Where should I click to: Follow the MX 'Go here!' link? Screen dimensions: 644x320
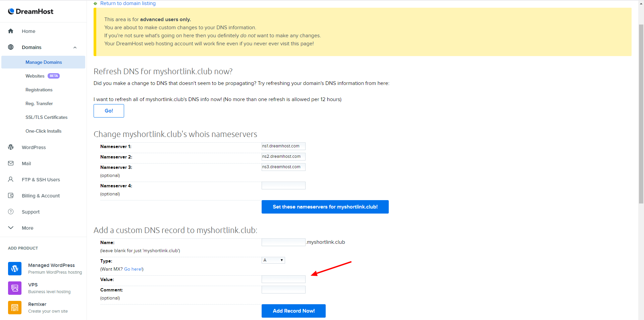pos(134,269)
